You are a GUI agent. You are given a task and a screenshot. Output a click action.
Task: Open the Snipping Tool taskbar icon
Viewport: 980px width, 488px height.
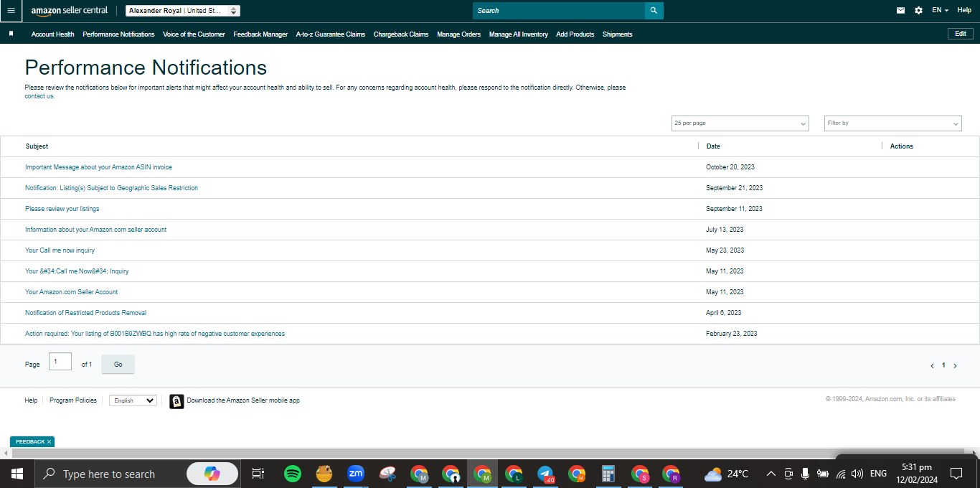tap(388, 474)
